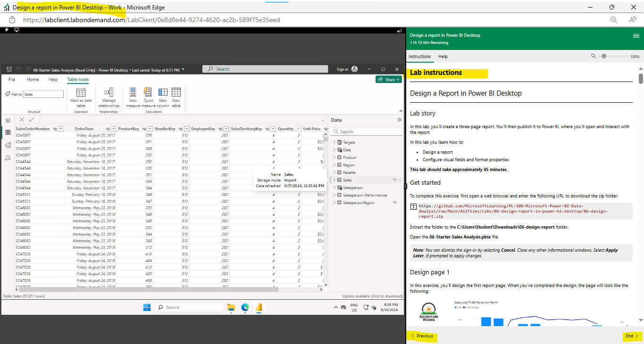The image size is (644, 344).
Task: Launch Microsoft Edge from the taskbar
Action: (x=245, y=307)
